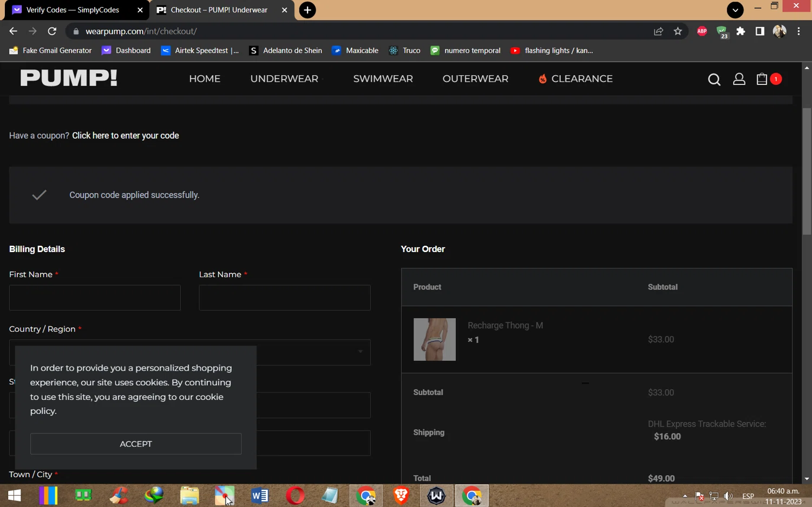The height and width of the screenshot is (507, 812).
Task: Click scrollbar down arrow
Action: click(807, 479)
